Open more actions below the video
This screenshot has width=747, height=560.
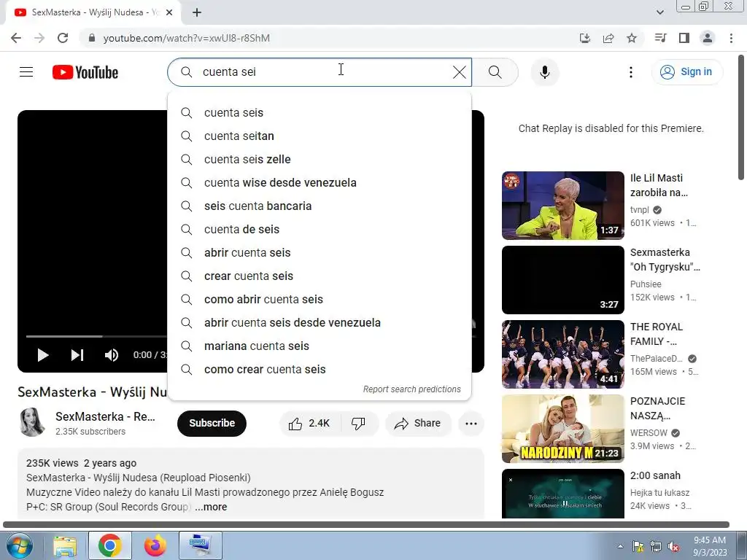pos(471,424)
